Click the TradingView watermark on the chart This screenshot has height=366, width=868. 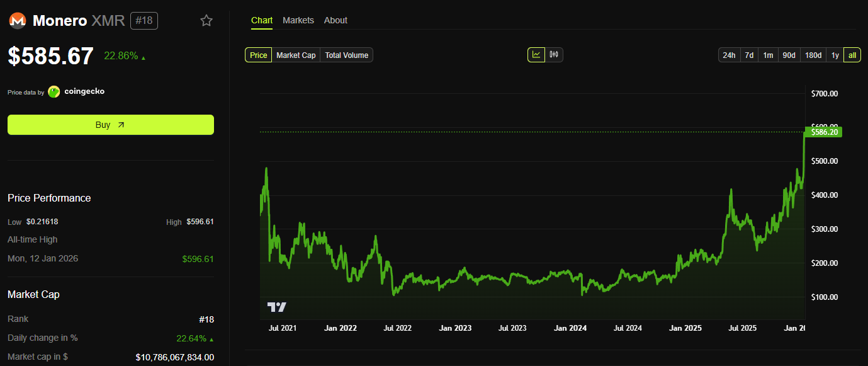[x=277, y=307]
